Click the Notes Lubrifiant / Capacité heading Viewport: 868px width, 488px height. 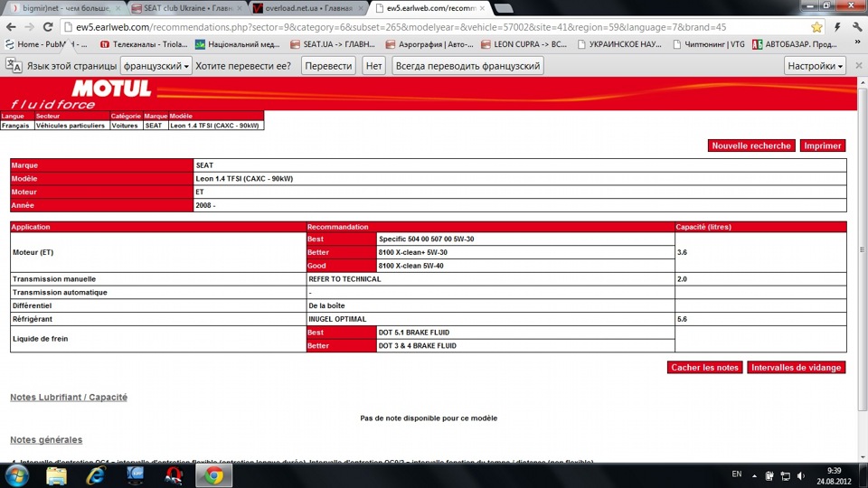[x=69, y=398]
